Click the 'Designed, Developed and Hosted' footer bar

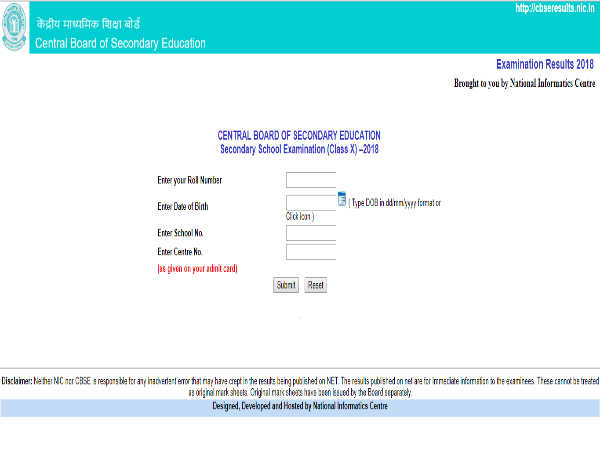[300, 407]
